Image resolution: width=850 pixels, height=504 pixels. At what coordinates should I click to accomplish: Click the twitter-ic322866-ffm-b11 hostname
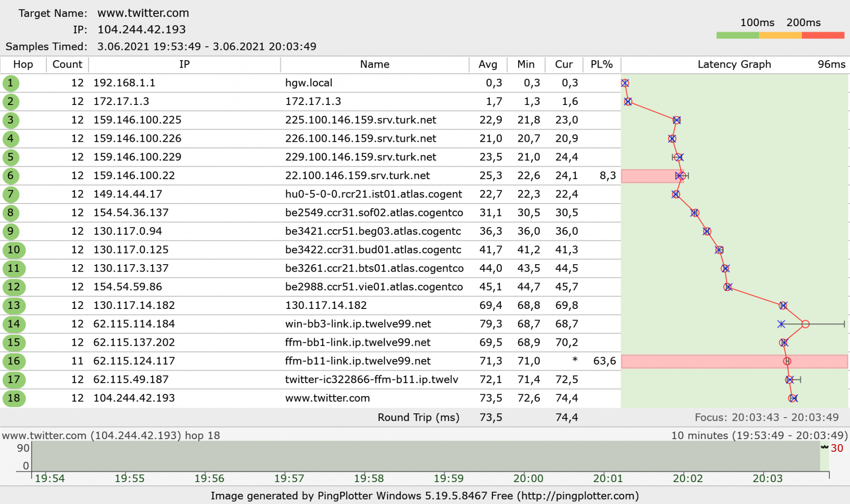[x=372, y=380]
